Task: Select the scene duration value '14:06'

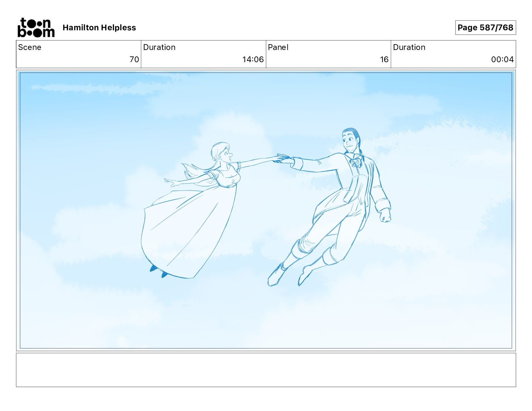Action: pyautogui.click(x=253, y=59)
